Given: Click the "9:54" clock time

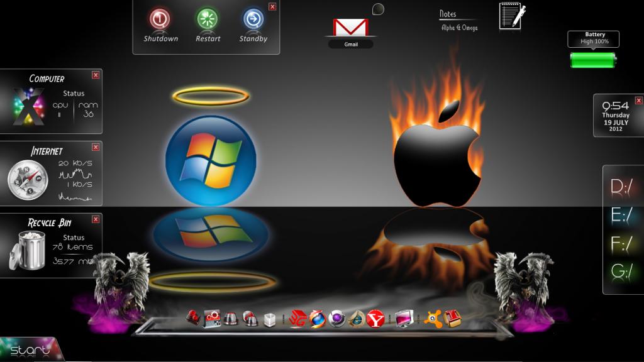Looking at the screenshot, I should (615, 106).
